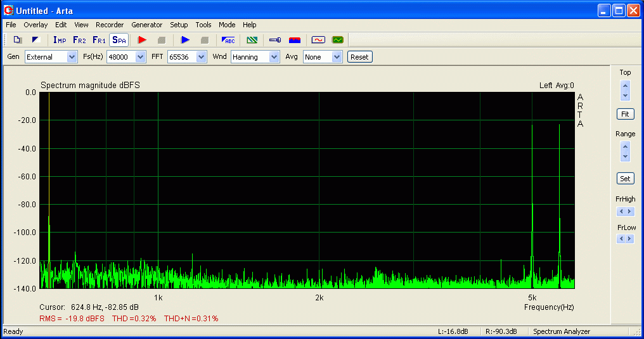Click the THD =0.32% readout

tap(134, 319)
